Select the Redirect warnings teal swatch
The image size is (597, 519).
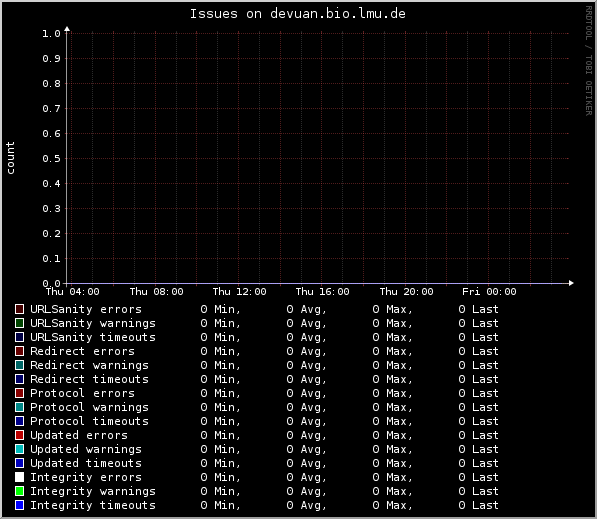[19, 365]
